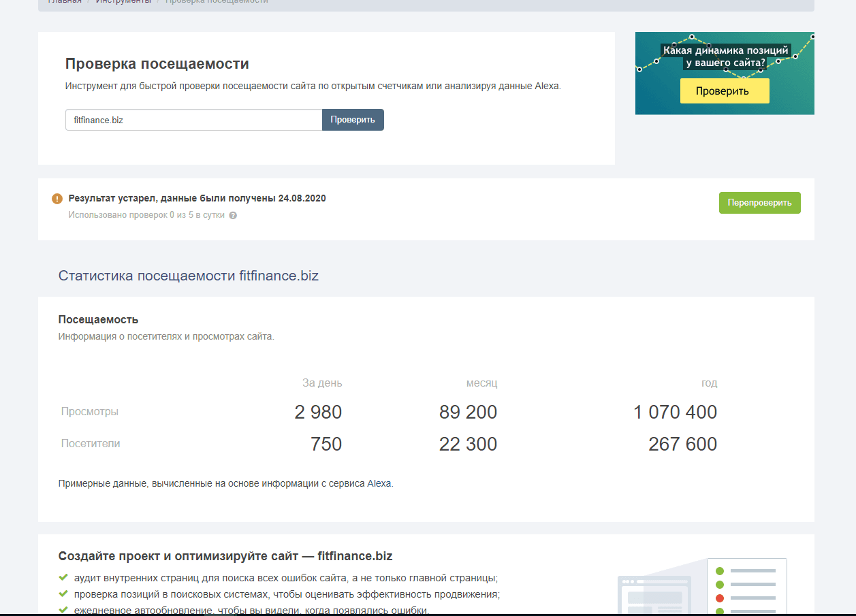Select the 'год' column header

coord(709,383)
